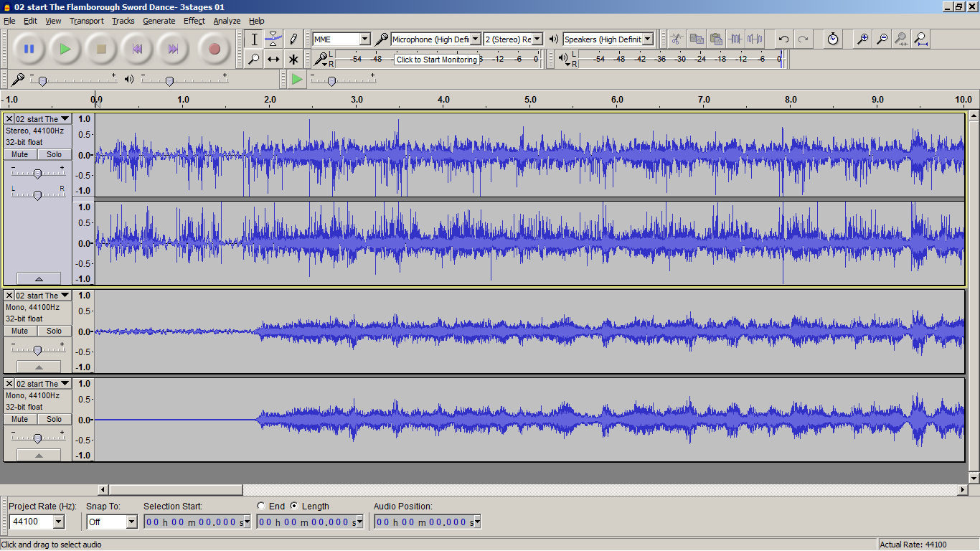The height and width of the screenshot is (551, 980).
Task: Click the Skip to Start button
Action: [137, 49]
